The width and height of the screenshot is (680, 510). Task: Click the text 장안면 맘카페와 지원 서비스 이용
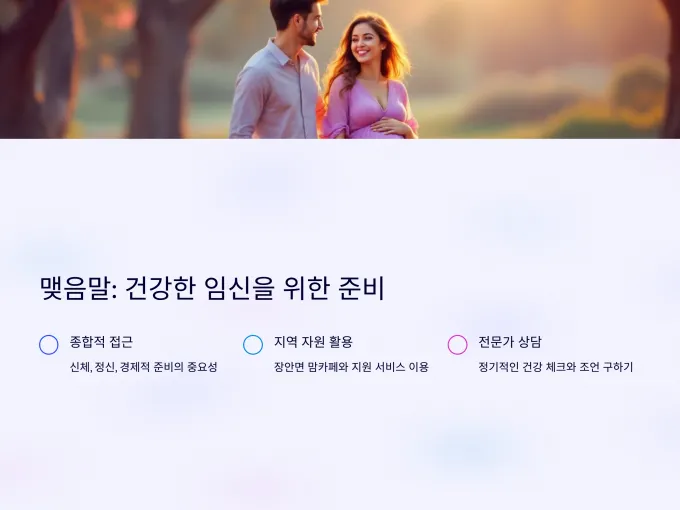(351, 367)
